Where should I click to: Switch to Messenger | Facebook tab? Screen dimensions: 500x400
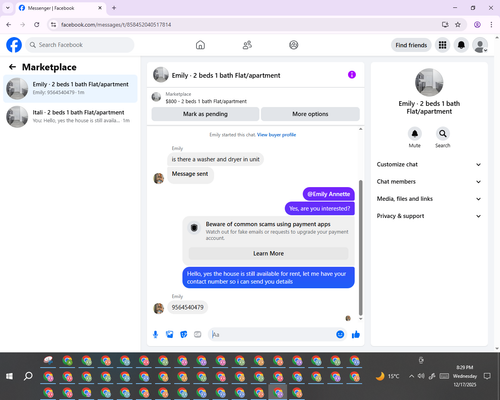[61, 8]
